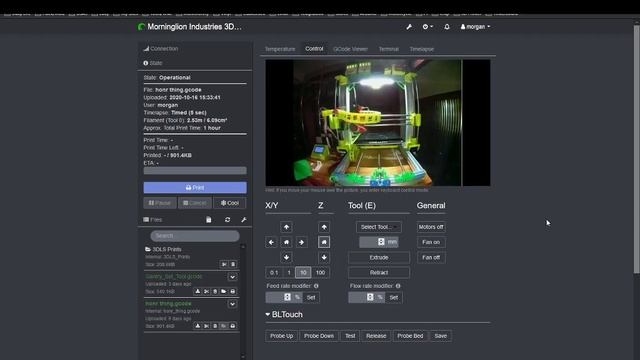Adjust extrusion length mm stepper
The height and width of the screenshot is (360, 640).
tap(381, 242)
